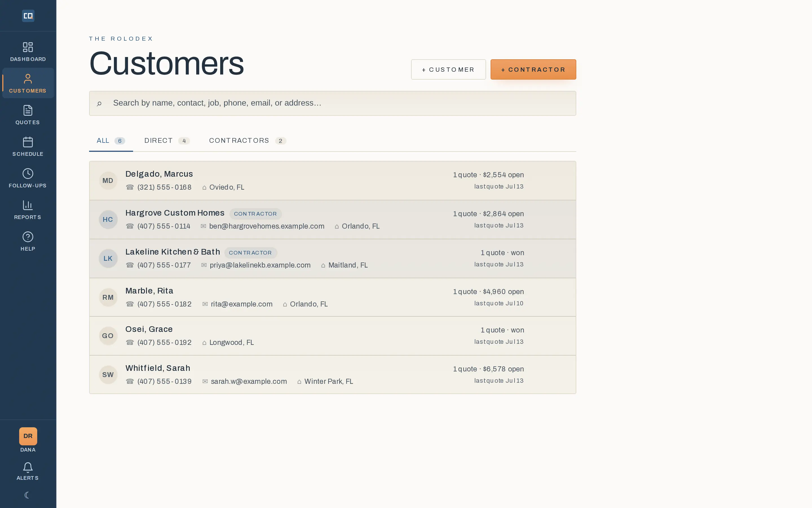The width and height of the screenshot is (812, 508).
Task: Click email icon beside ben@hargrovehomes
Action: coord(203,226)
